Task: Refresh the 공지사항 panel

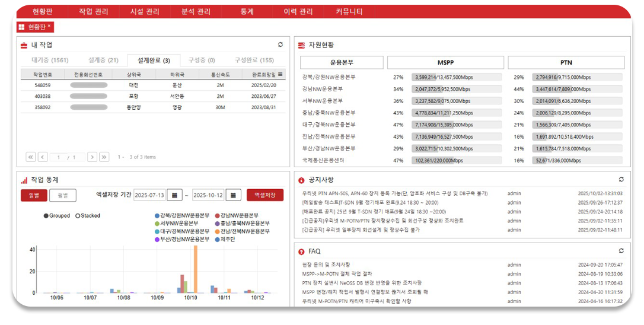Action: tap(621, 179)
